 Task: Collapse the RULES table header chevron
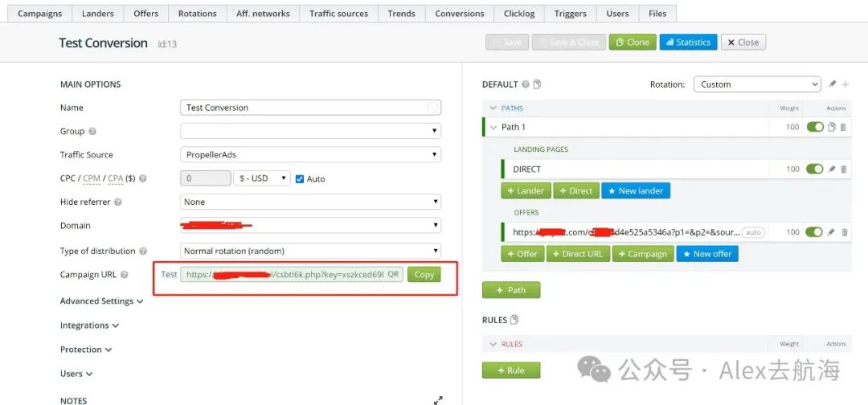pyautogui.click(x=493, y=344)
